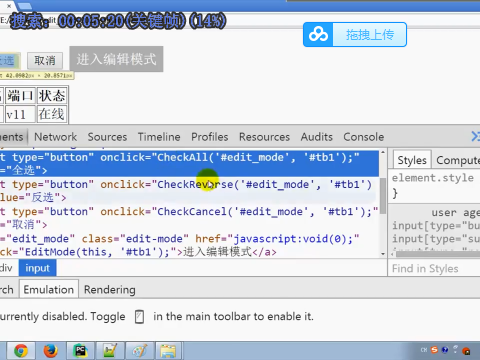
Task: Open the Rendering drawer tab
Action: click(110, 289)
